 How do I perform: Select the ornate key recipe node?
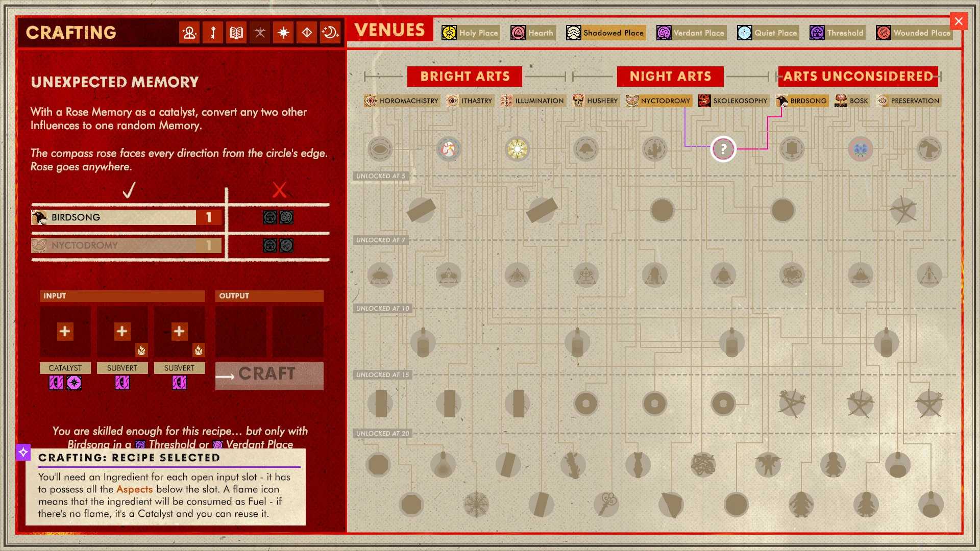point(606,505)
